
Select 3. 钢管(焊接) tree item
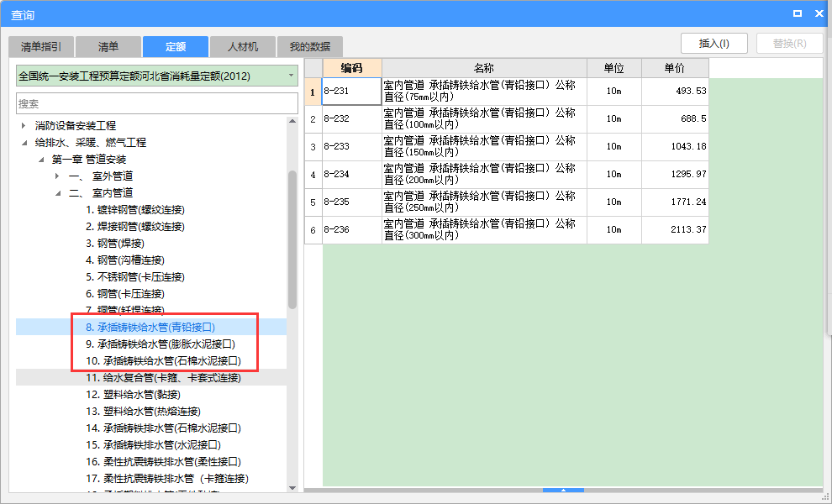[115, 244]
